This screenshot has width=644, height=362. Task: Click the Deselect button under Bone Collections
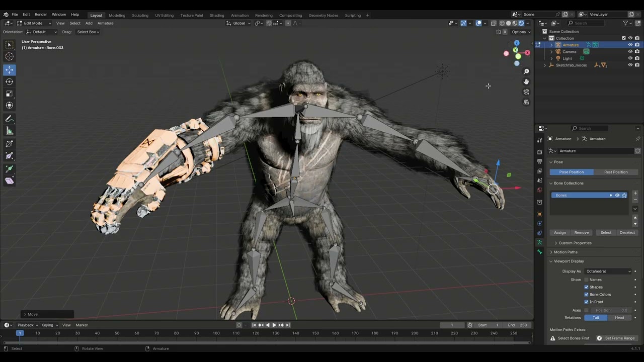tap(627, 233)
